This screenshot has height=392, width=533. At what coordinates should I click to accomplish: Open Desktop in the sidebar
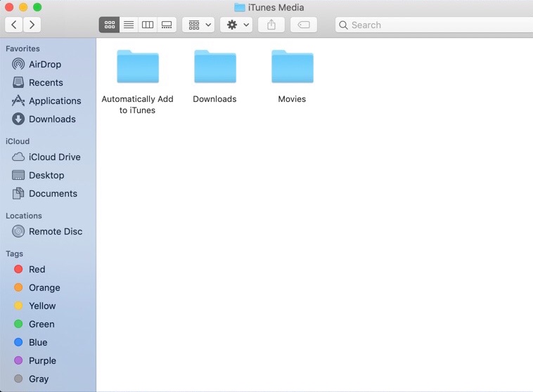[46, 176]
